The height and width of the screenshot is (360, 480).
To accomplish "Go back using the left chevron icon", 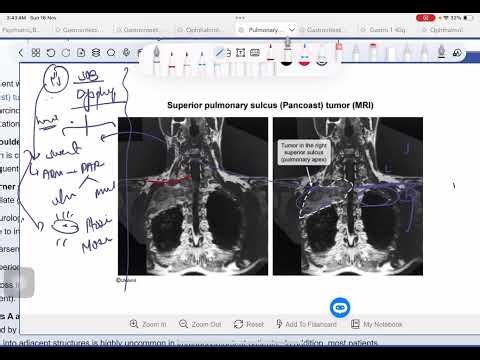I will (21, 53).
